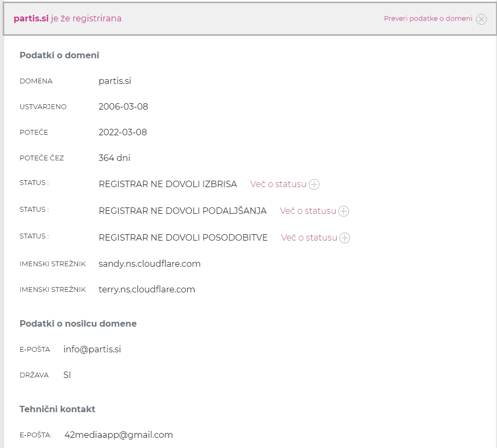Click the 42mediaapp@gmail.com technical contact email
This screenshot has height=448, width=497.
119,435
